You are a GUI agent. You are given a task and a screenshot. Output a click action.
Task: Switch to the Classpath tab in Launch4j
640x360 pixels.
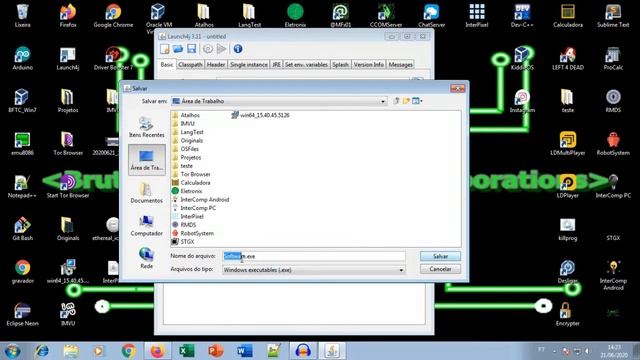point(190,64)
